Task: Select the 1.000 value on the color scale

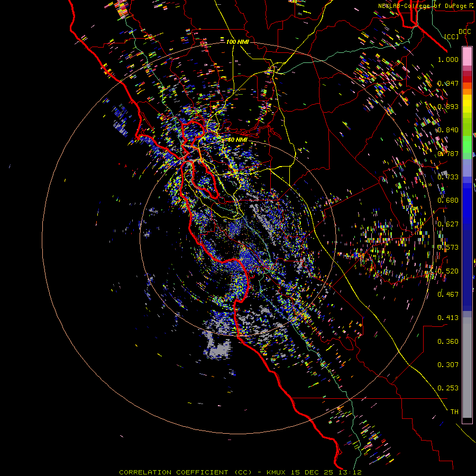Action: [448, 59]
